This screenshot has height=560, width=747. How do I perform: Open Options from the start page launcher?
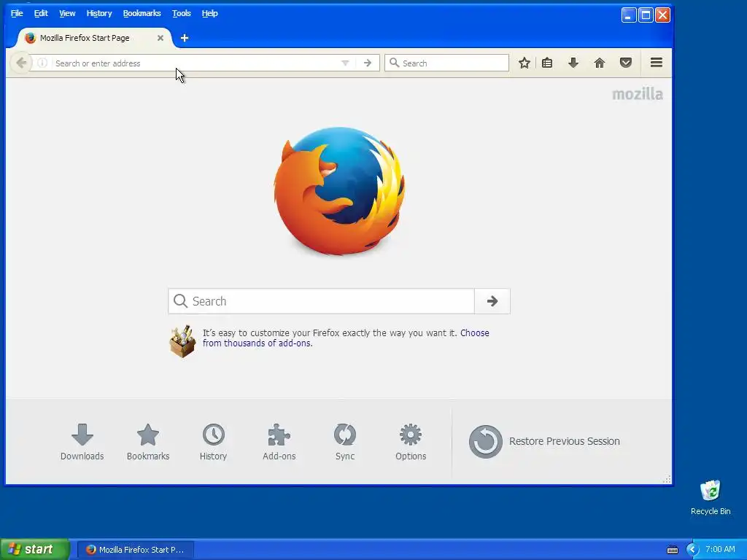click(411, 442)
